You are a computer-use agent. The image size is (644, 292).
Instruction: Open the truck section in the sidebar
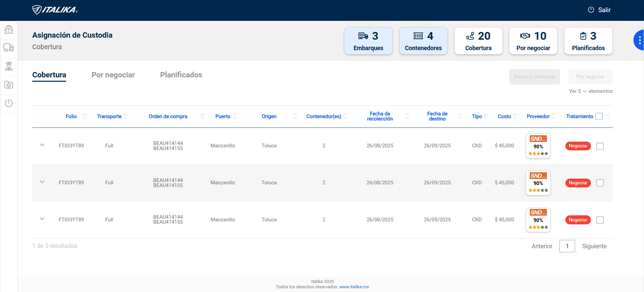[9, 48]
